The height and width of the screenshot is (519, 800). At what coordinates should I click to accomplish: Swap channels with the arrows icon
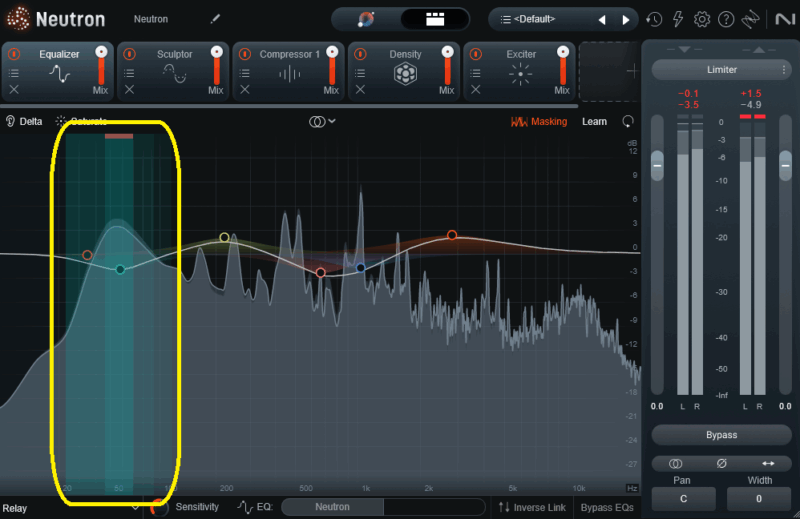tap(768, 463)
